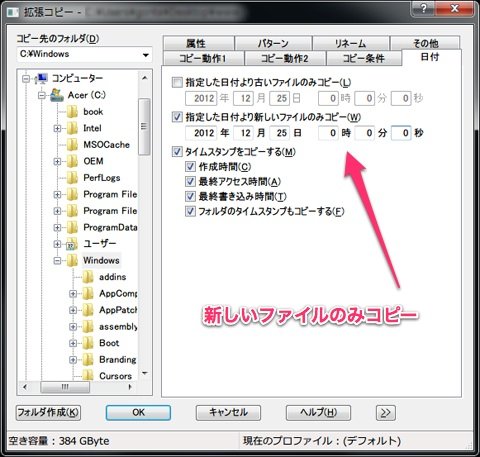This screenshot has width=480, height=457.
Task: Click the Windows folder icon
Action: 72,261
